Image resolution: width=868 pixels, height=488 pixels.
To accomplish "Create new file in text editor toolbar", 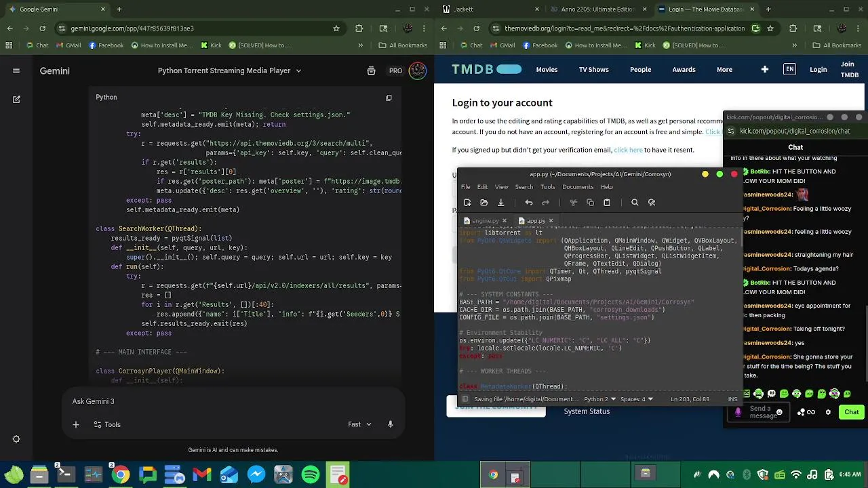I will click(x=467, y=203).
